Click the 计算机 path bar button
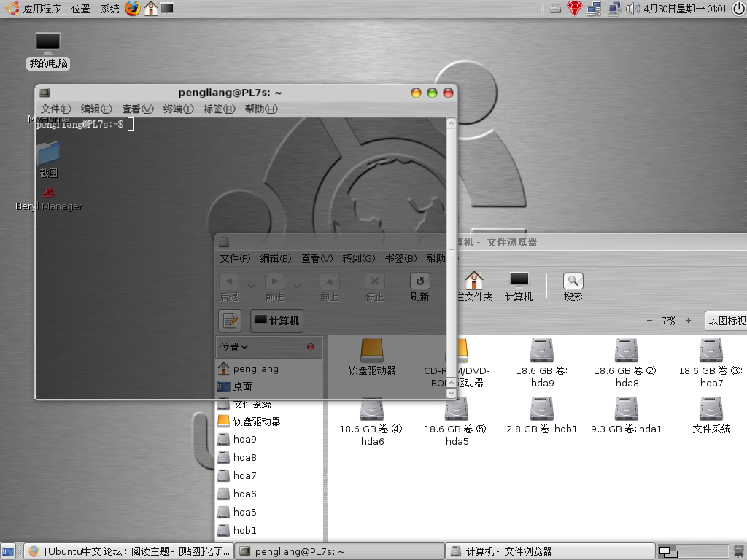 [x=276, y=321]
